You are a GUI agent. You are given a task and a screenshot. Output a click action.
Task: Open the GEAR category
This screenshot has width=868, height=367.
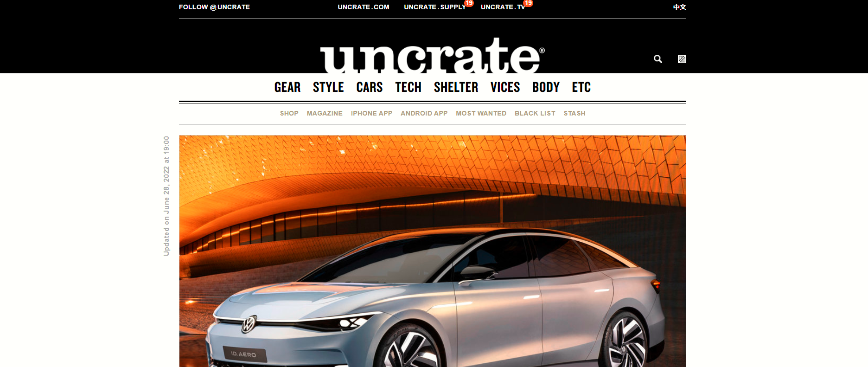tap(287, 87)
